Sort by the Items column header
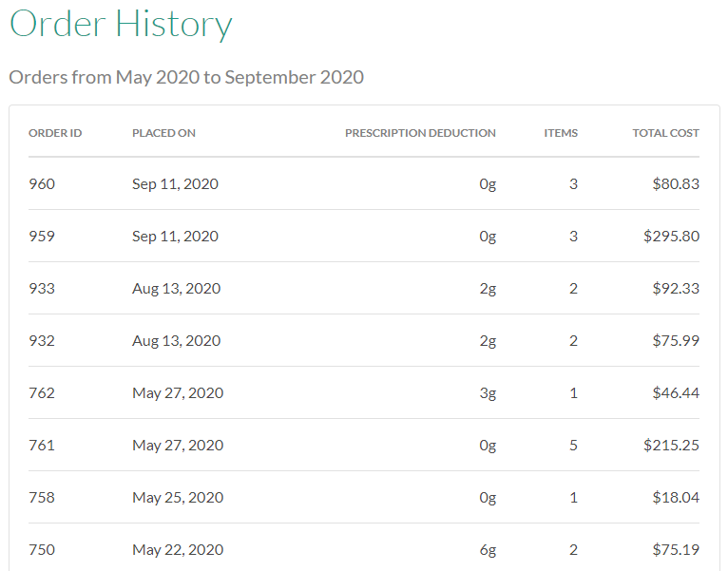728x571 pixels. (561, 133)
